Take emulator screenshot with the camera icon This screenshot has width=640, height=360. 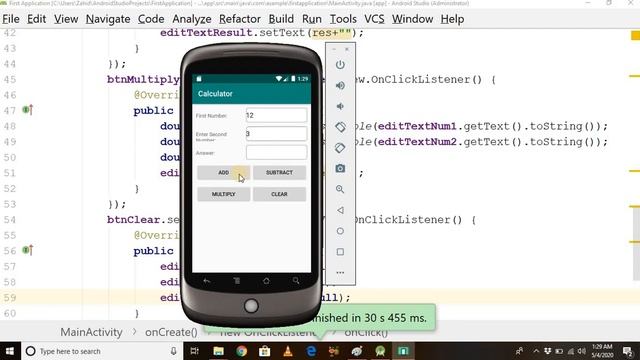[x=340, y=168]
